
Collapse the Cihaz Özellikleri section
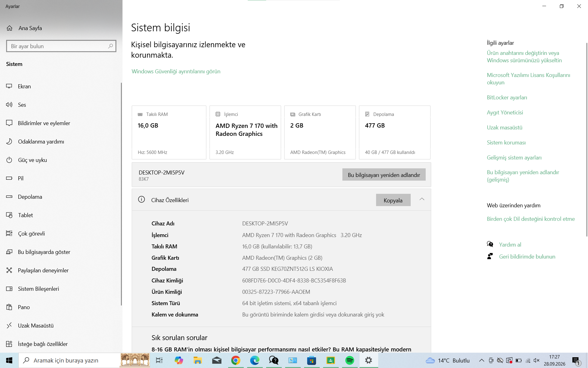(x=422, y=199)
